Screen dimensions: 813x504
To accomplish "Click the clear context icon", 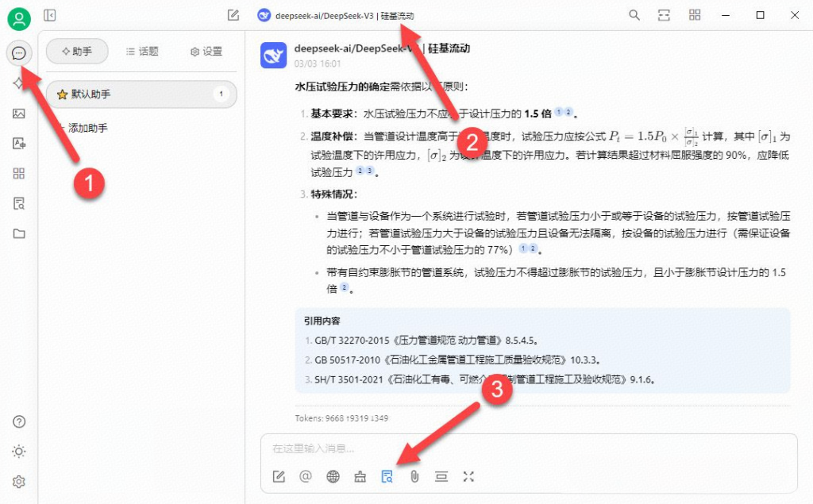I will click(441, 476).
